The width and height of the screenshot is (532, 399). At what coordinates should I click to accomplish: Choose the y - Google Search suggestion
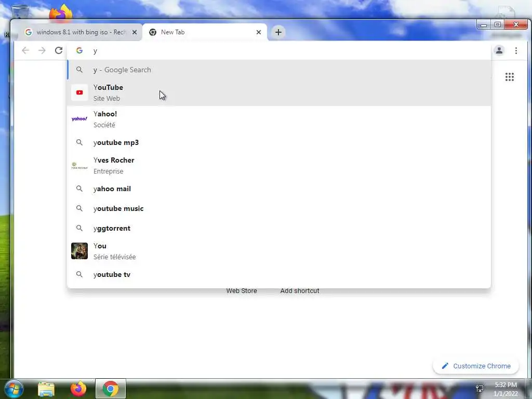pos(279,70)
